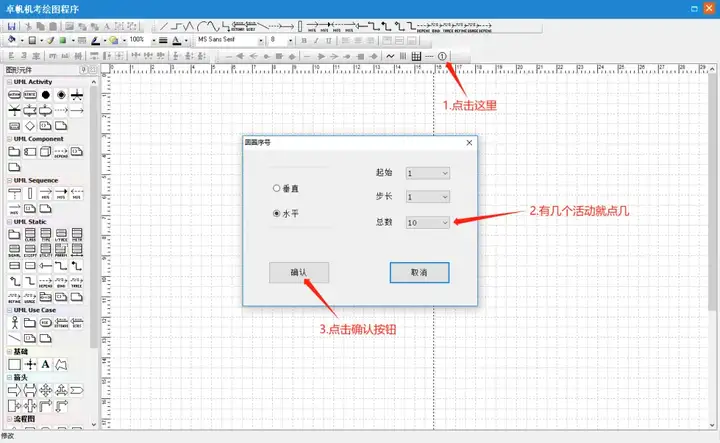This screenshot has height=443, width=720.
Task: Pin the 图形元件 panel
Action: [x=84, y=69]
